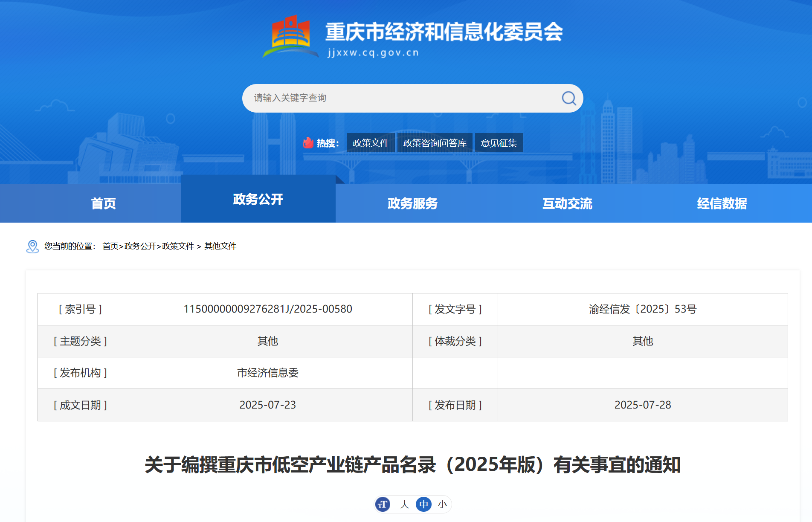Click the 政策咨询问答库 hot search tag

(x=435, y=143)
